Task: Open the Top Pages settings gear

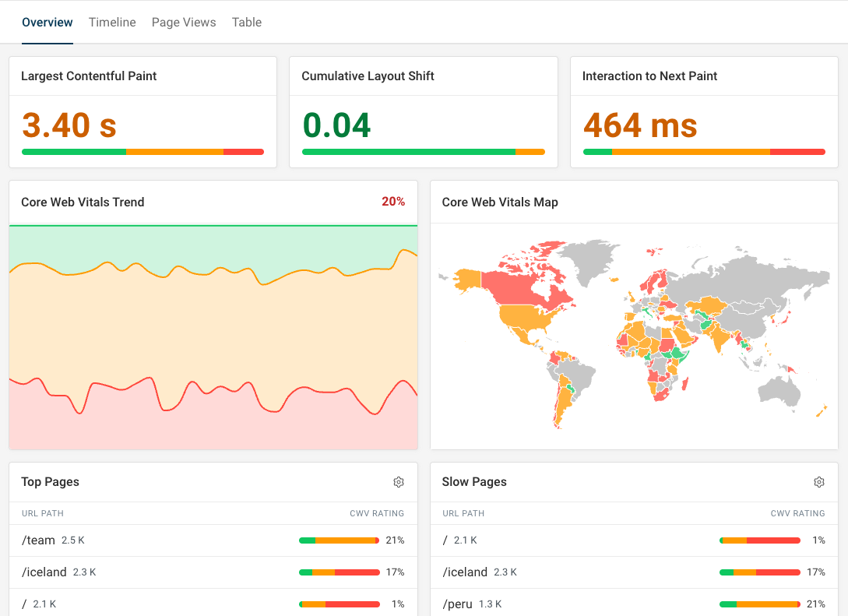Action: point(399,482)
